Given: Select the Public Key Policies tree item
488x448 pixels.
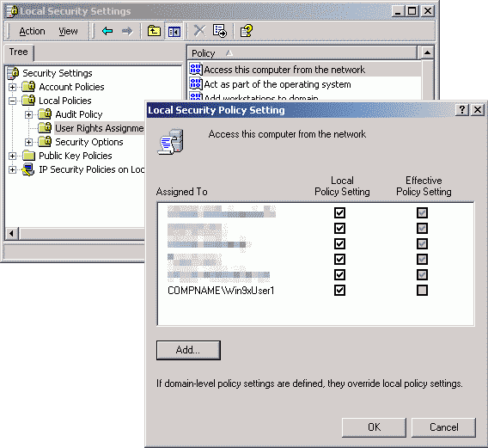Looking at the screenshot, I should point(76,156).
